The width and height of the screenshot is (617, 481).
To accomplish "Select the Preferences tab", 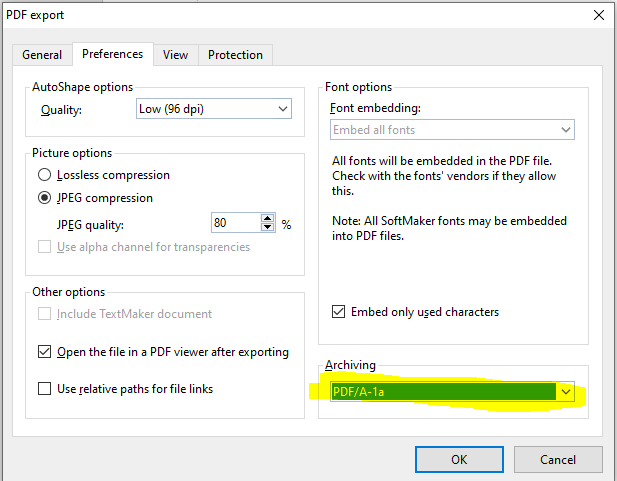I will [x=112, y=54].
